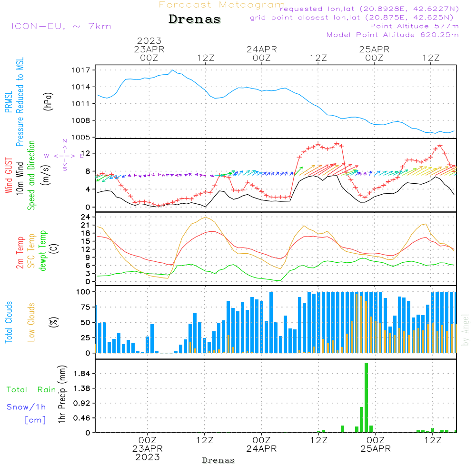Click the bold Drenas title at top

pyautogui.click(x=195, y=20)
